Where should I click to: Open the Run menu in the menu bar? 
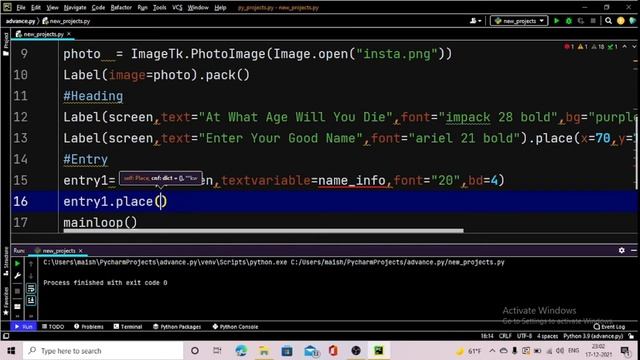(142, 7)
